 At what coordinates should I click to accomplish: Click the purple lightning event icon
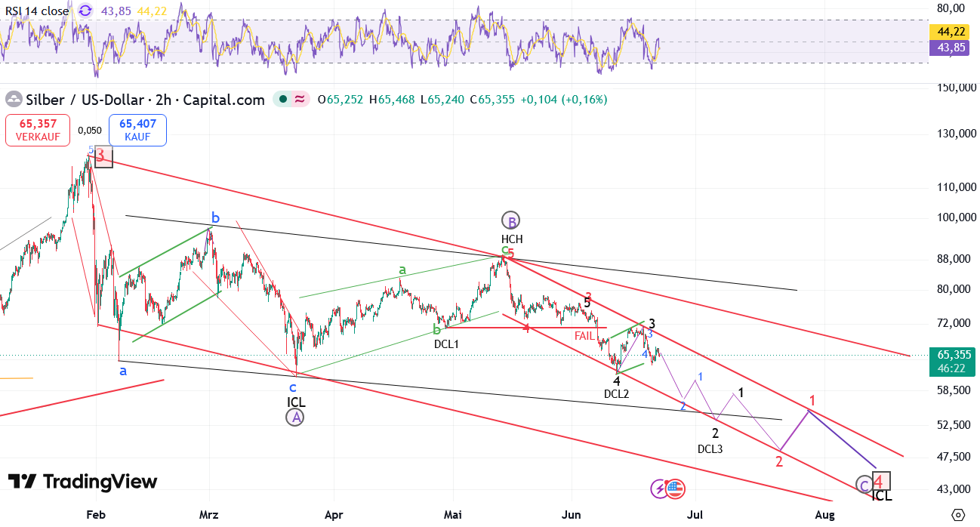659,488
